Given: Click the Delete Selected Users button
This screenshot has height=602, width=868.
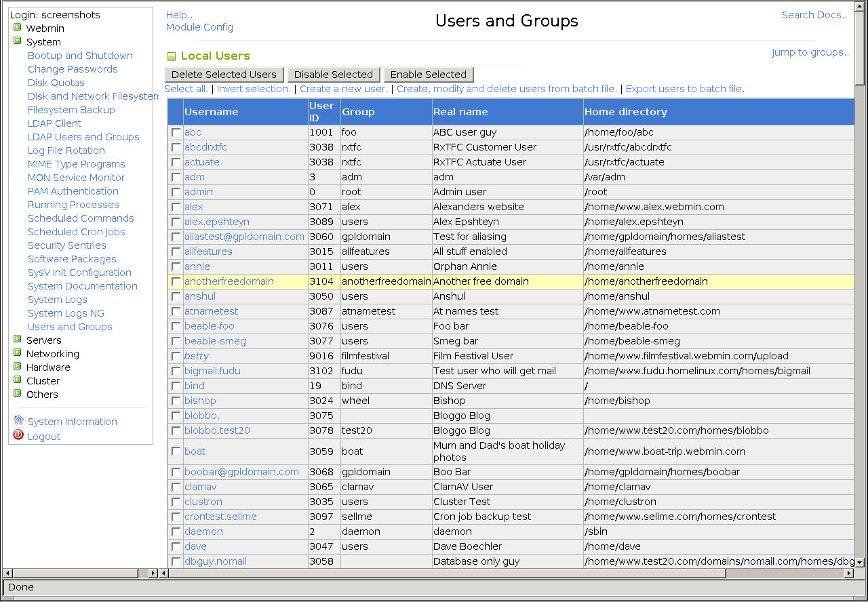Looking at the screenshot, I should point(224,75).
